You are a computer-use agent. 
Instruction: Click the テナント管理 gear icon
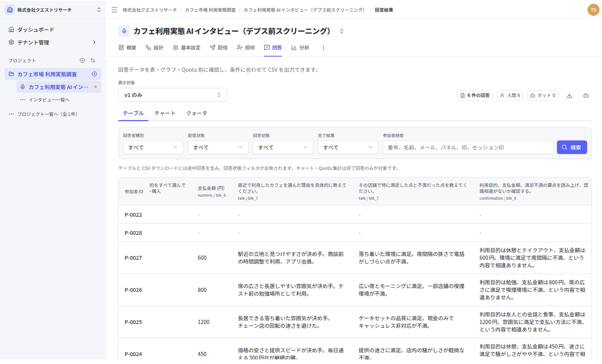tap(11, 42)
